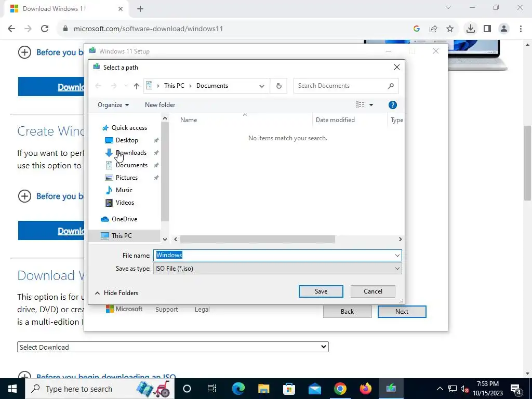Cancel the Select a path dialog
532x399 pixels.
tap(373, 291)
